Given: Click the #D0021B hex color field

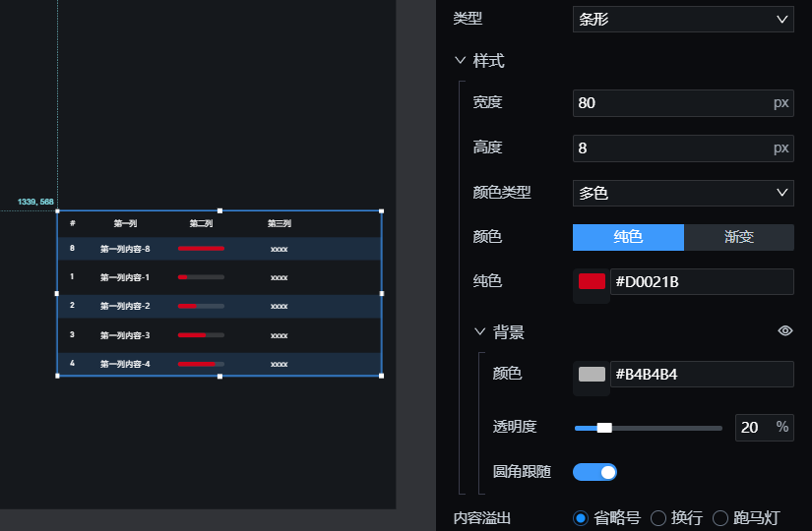Looking at the screenshot, I should (x=702, y=281).
